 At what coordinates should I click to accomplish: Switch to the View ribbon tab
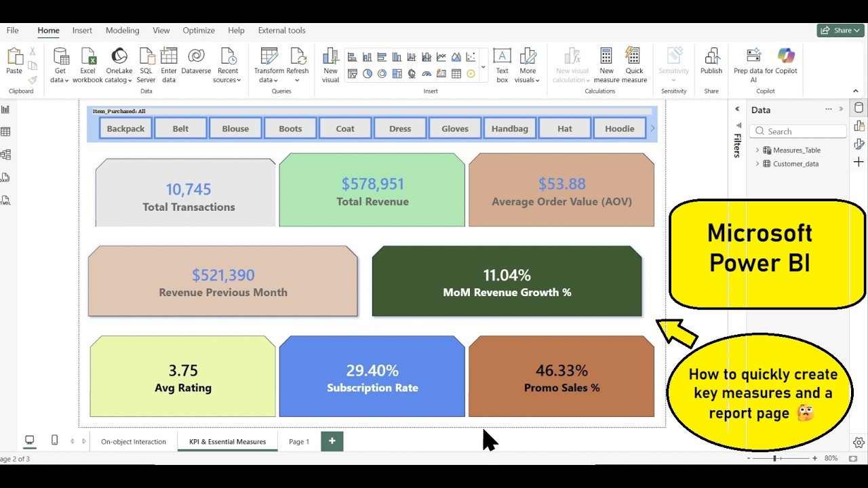pyautogui.click(x=161, y=30)
